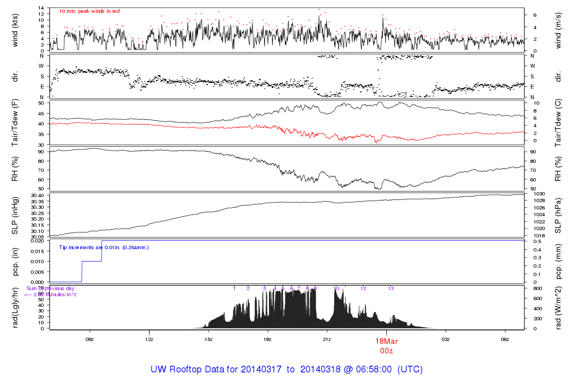Click the left 'RH (%)' axis label

point(15,168)
